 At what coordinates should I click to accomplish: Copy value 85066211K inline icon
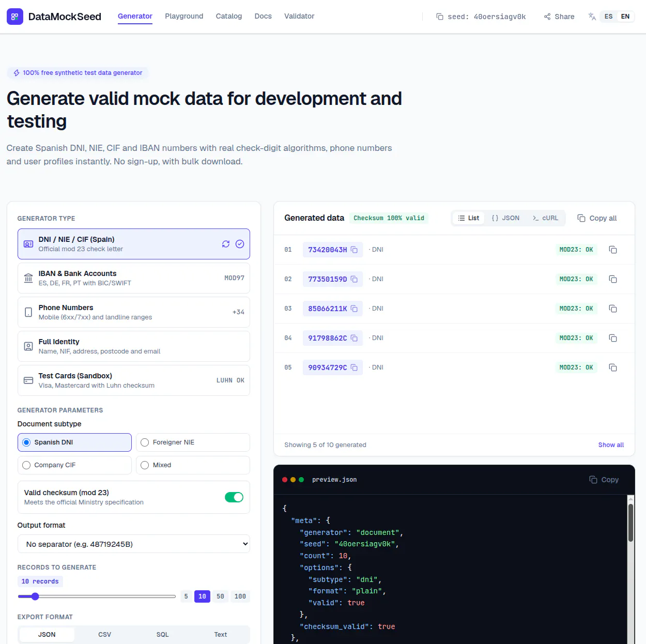[x=354, y=309]
